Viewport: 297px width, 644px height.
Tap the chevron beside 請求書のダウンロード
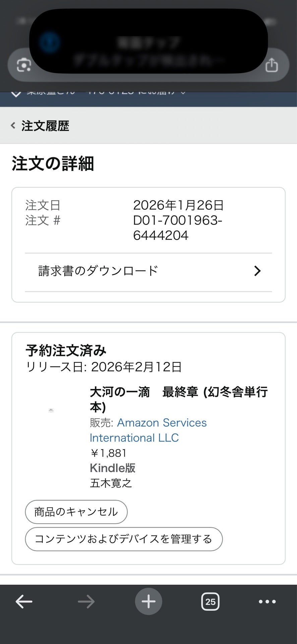257,271
